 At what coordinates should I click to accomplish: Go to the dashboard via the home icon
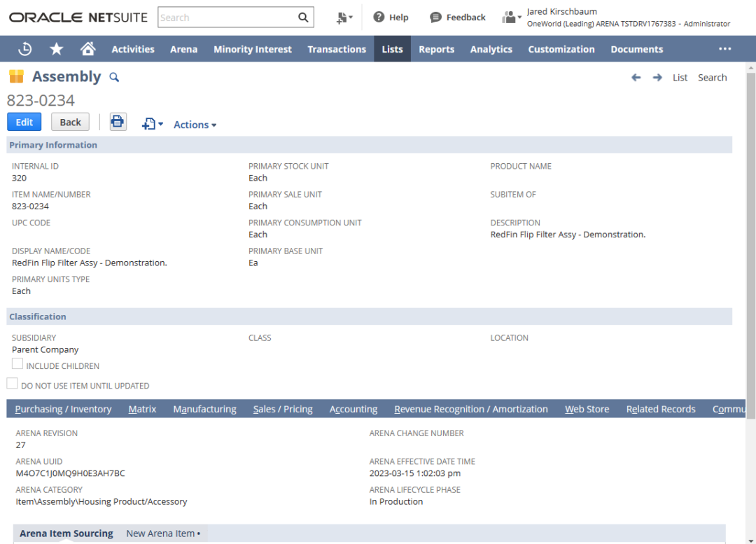pos(88,48)
